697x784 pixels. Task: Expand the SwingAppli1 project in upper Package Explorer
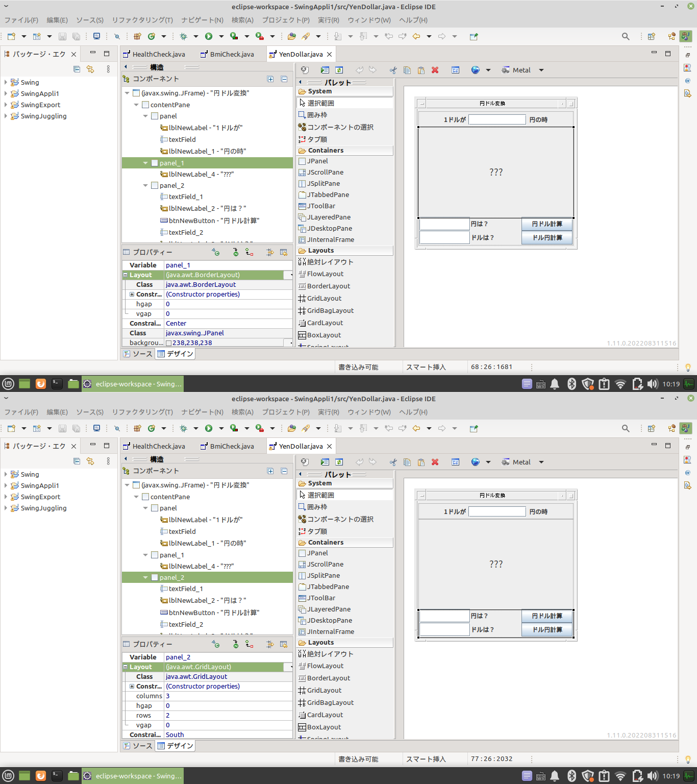coord(6,93)
